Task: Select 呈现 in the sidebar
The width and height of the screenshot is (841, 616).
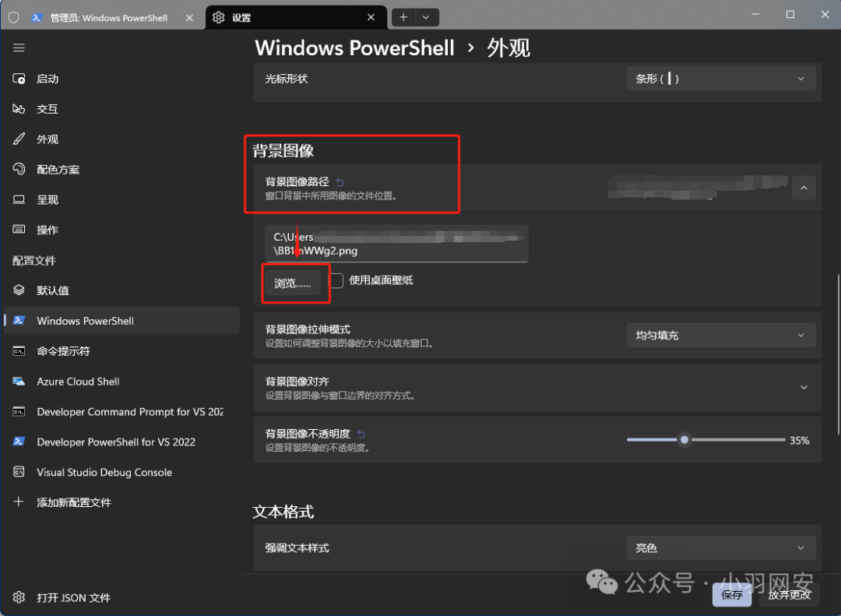Action: pyautogui.click(x=121, y=199)
